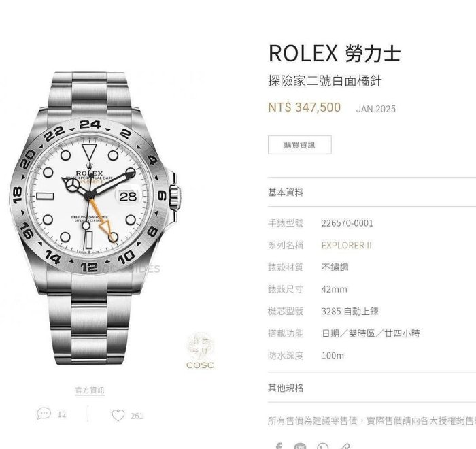This screenshot has height=449, width=476.
Task: Click the comment count 12
Action: [x=62, y=414]
